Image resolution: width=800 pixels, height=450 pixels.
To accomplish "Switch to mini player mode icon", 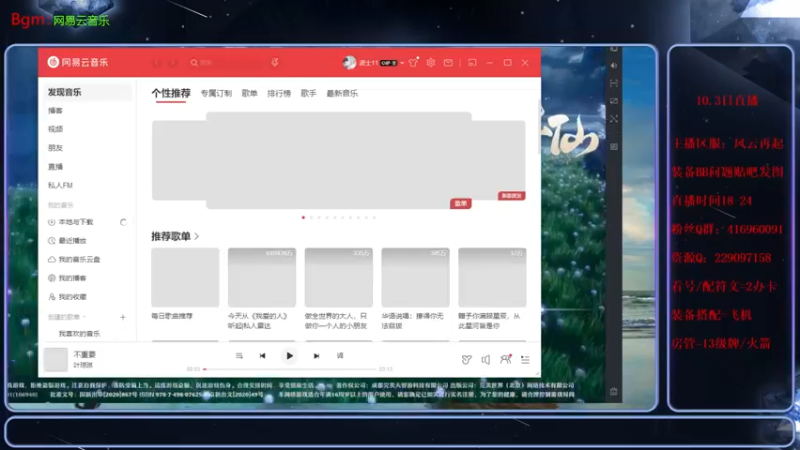I will click(x=472, y=62).
